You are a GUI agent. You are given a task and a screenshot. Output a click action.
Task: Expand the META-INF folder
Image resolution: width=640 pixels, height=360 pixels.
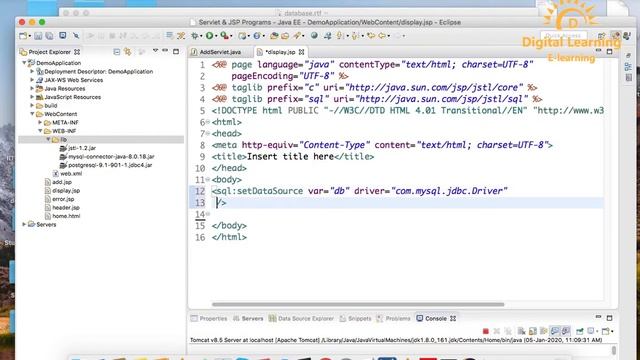[40, 122]
